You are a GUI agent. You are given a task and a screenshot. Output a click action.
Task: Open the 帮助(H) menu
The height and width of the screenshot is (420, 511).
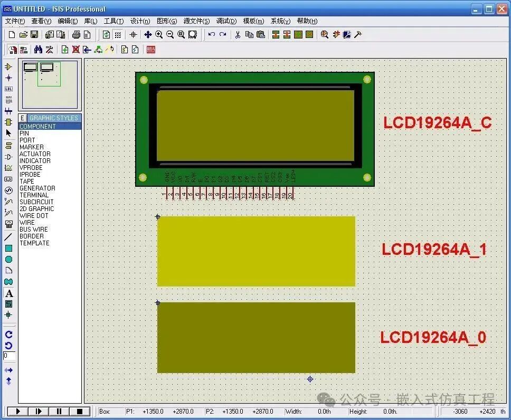click(x=307, y=21)
